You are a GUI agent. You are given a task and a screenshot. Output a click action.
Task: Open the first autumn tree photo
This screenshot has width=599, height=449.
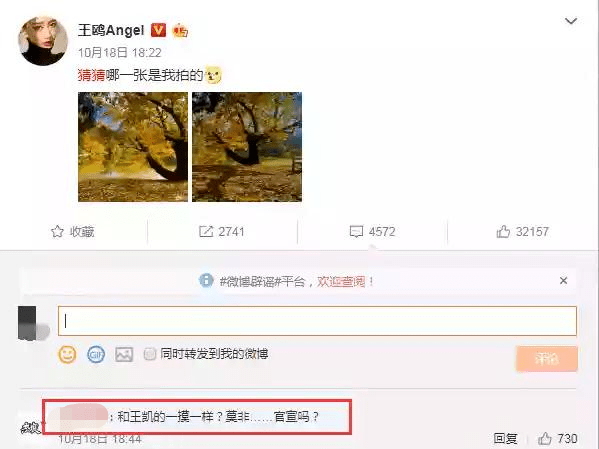(x=133, y=147)
